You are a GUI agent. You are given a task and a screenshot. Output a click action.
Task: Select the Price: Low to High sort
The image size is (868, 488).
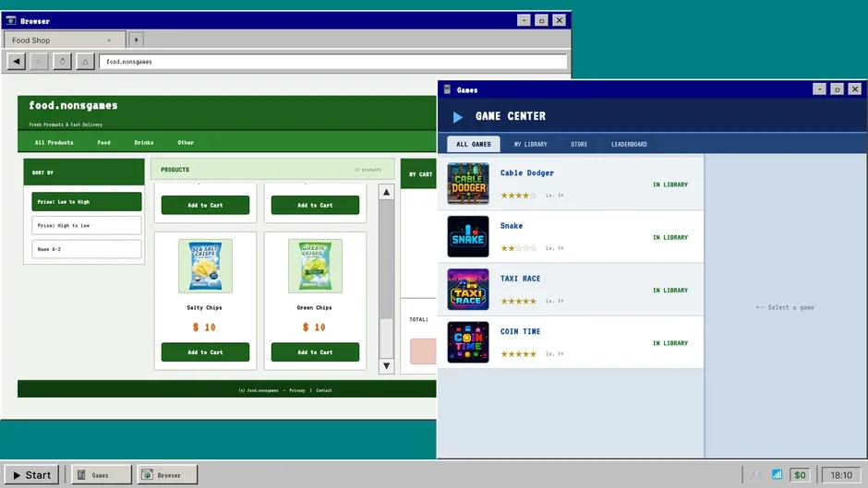(87, 202)
